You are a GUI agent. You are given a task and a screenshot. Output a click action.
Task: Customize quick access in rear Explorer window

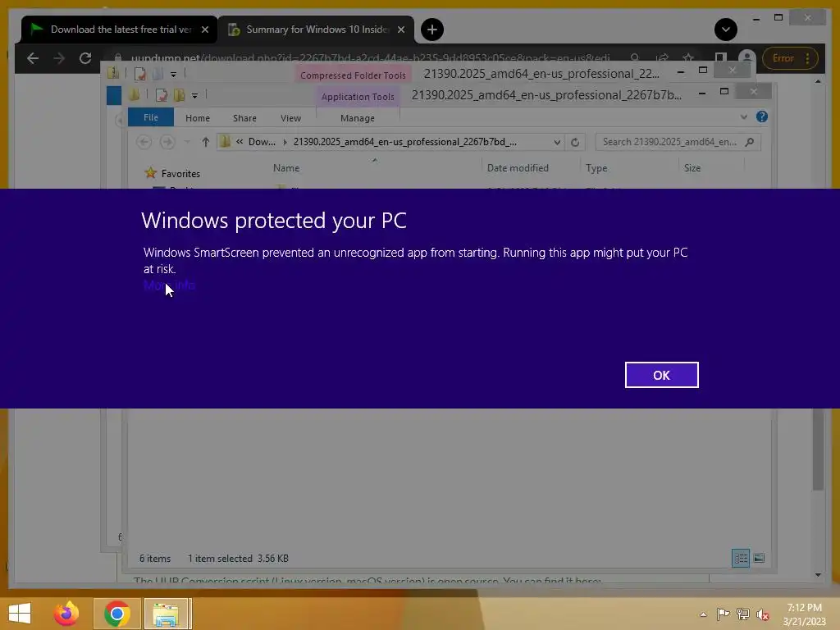[173, 74]
